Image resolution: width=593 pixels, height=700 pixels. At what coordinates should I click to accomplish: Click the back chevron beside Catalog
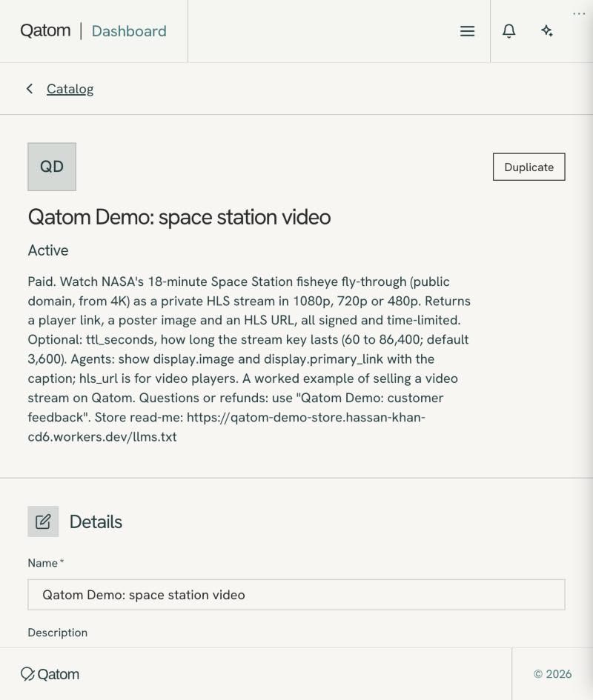point(30,89)
